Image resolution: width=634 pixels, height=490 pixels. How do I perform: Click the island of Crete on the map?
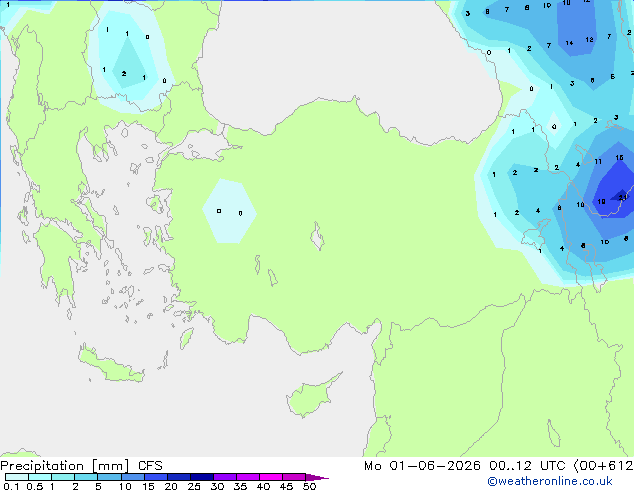[111, 365]
